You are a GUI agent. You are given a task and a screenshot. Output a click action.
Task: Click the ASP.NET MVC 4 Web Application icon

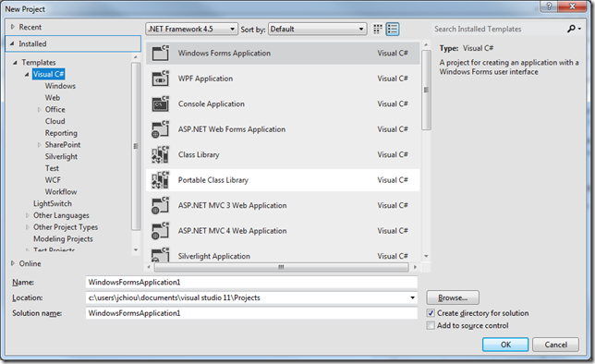point(161,231)
